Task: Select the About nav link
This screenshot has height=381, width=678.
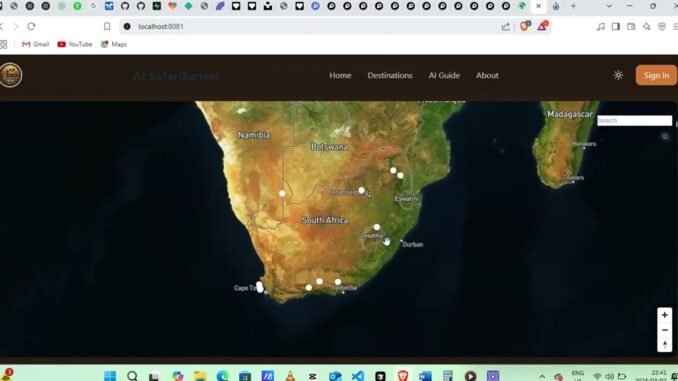Action: coord(487,75)
